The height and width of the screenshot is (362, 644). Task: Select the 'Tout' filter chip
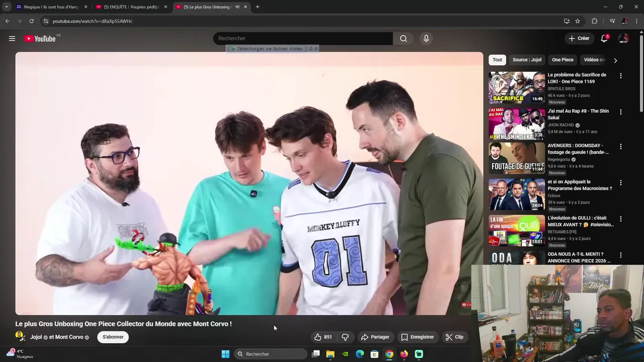coord(497,60)
